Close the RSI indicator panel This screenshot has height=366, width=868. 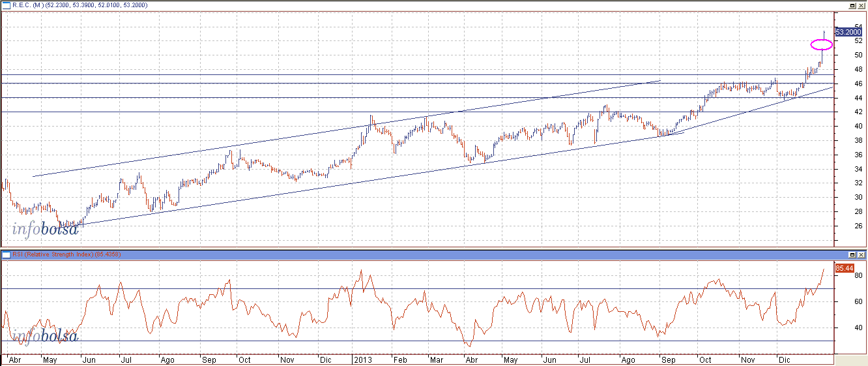point(861,254)
